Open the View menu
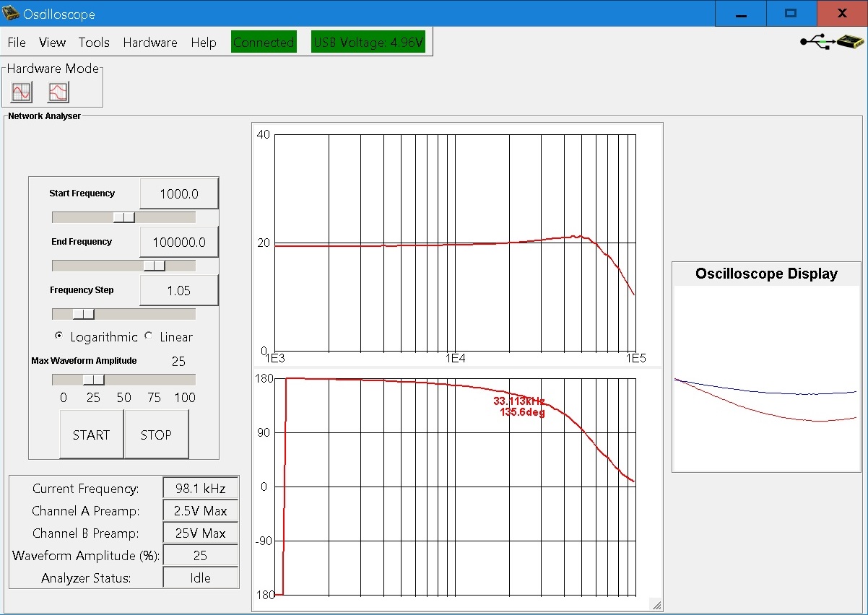 [x=52, y=43]
